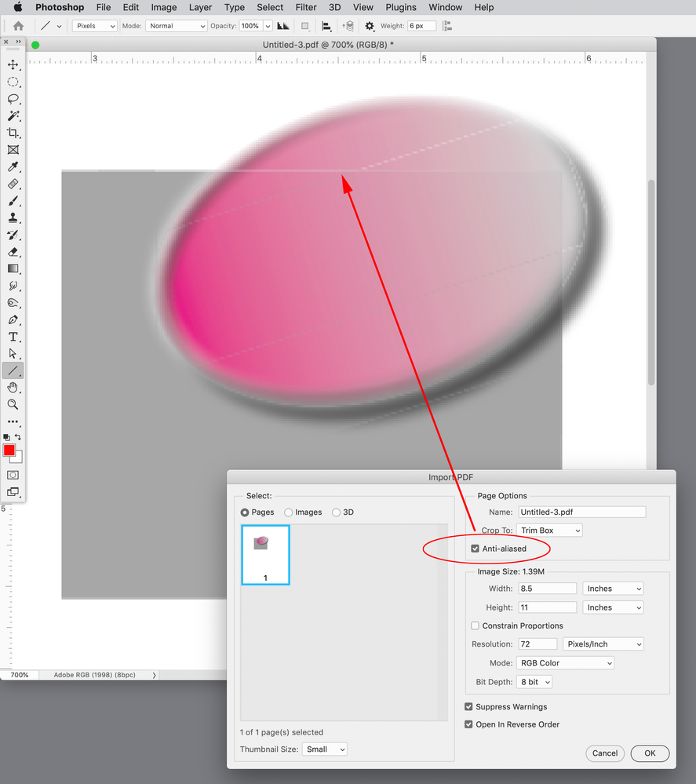The height and width of the screenshot is (784, 696).
Task: Grab the Hand tool
Action: click(13, 387)
